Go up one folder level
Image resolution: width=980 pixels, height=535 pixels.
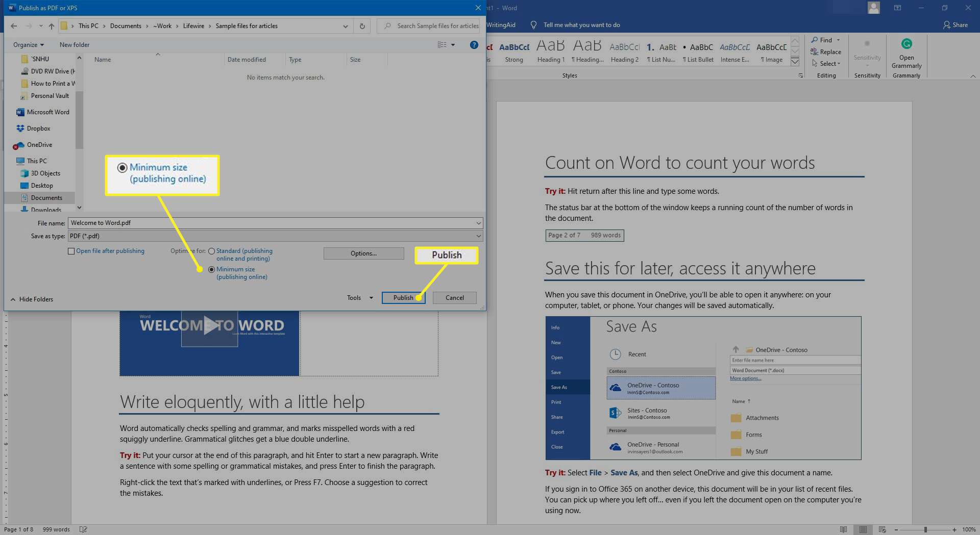click(x=52, y=26)
